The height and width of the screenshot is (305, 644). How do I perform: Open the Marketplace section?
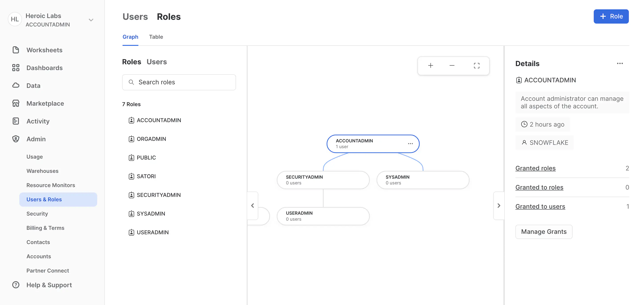(45, 103)
